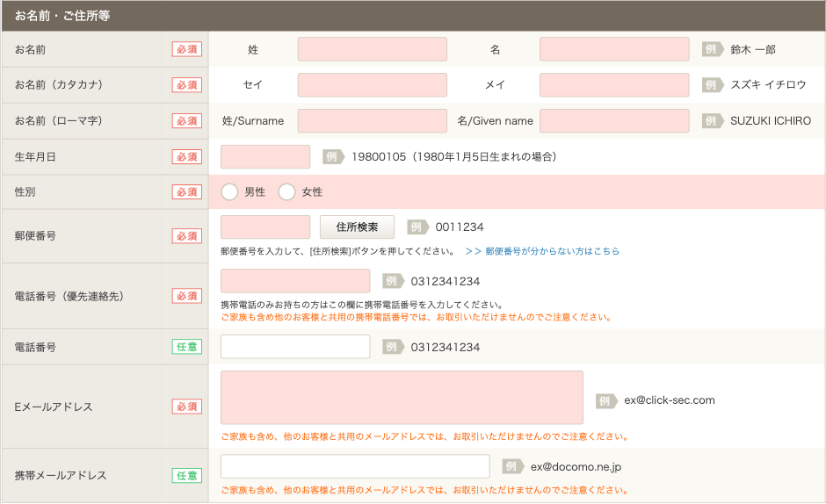Screen dimensions: 826x504
Task: Click the Eメールアドレス row label
Action: tap(54, 407)
